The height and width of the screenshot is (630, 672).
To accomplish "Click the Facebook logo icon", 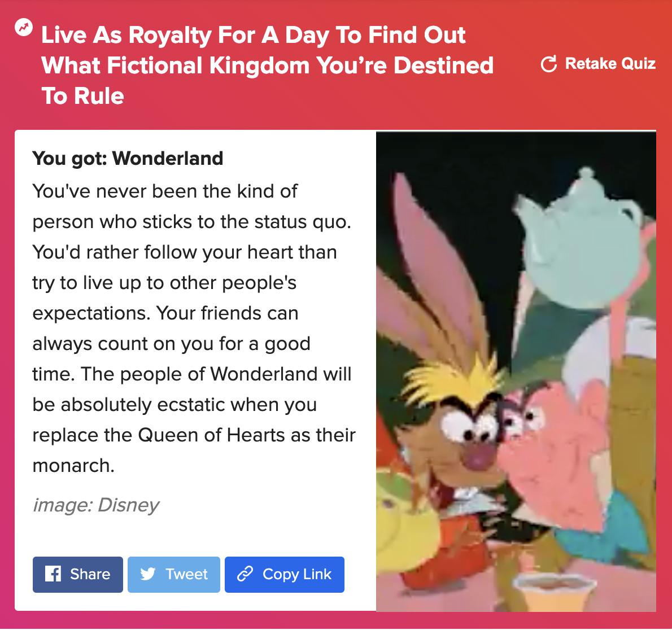I will click(x=53, y=574).
